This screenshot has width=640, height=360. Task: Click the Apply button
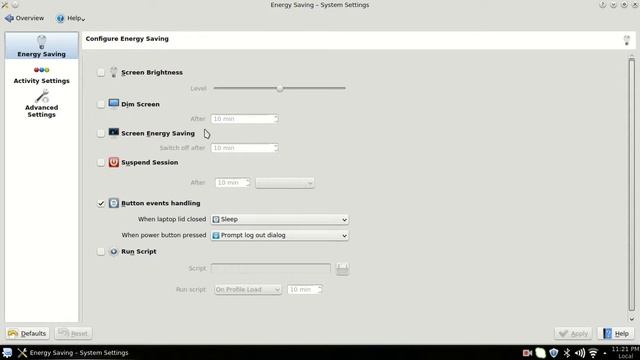(573, 333)
